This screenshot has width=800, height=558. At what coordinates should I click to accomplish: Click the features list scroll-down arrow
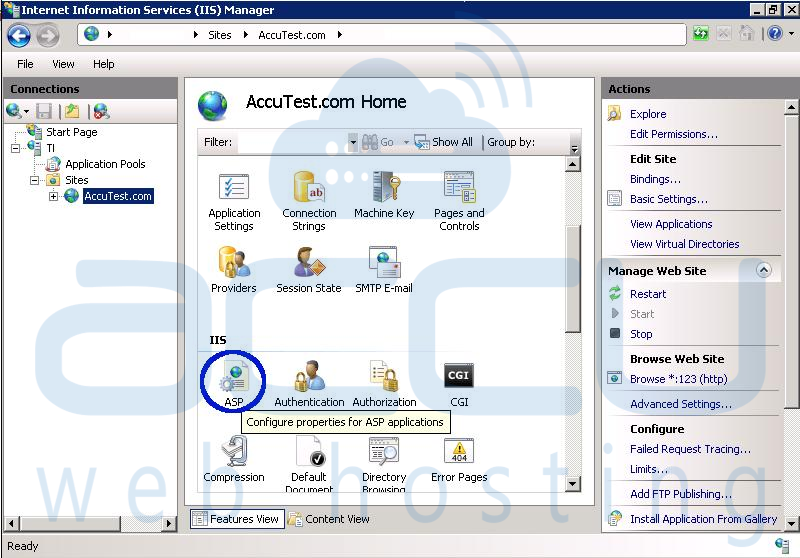tap(572, 484)
